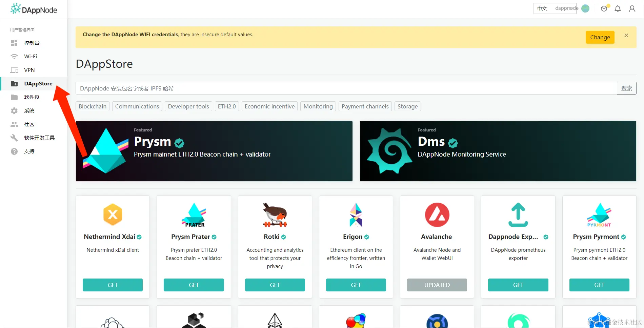644x328 pixels.
Task: Filter by Storage category
Action: [x=407, y=106]
